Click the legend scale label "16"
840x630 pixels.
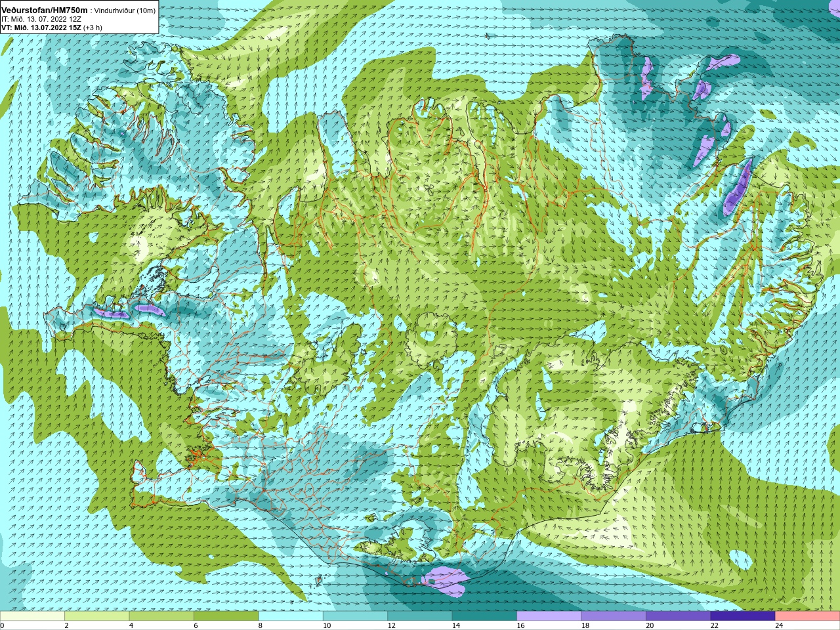(520, 625)
